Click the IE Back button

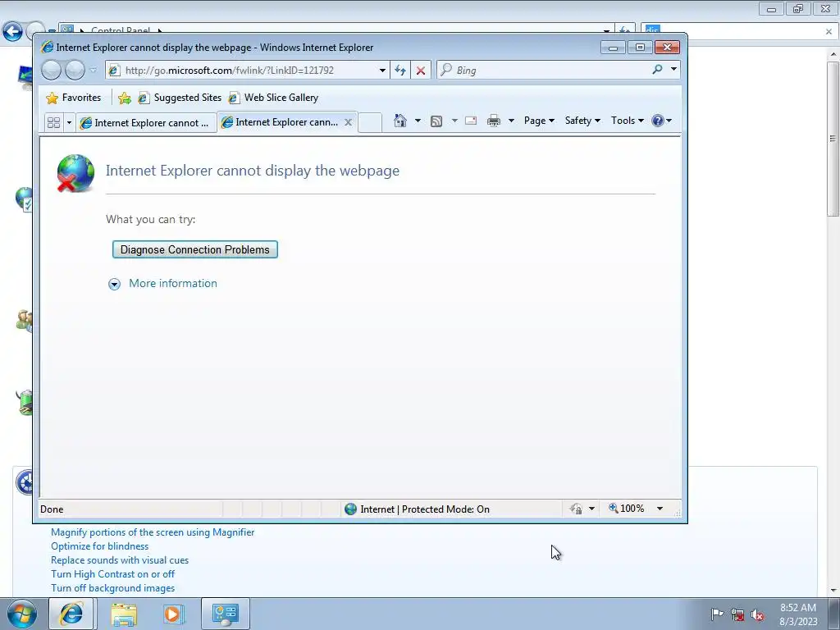pyautogui.click(x=52, y=71)
